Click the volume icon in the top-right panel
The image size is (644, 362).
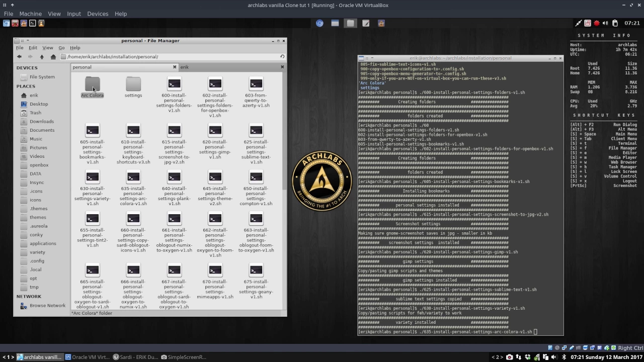[x=605, y=23]
